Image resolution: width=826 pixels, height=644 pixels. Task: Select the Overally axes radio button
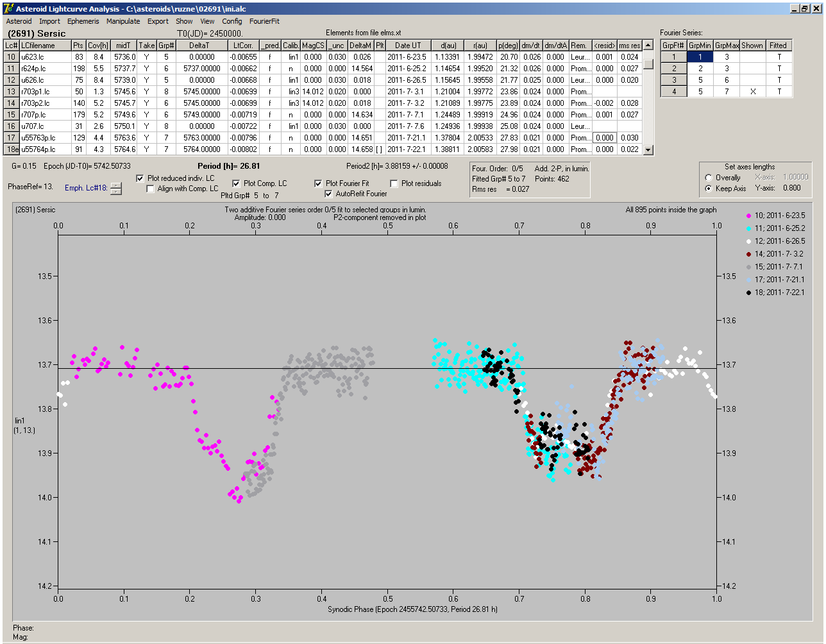click(x=709, y=178)
